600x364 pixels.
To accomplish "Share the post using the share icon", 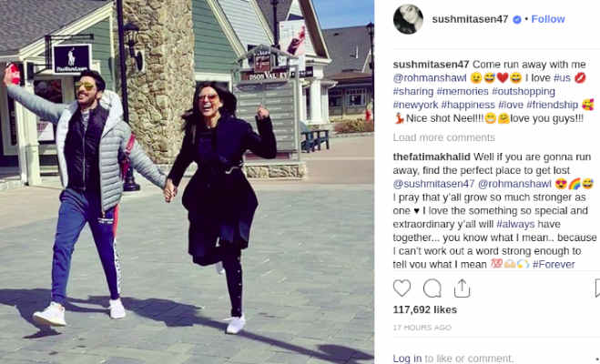I will coord(462,288).
